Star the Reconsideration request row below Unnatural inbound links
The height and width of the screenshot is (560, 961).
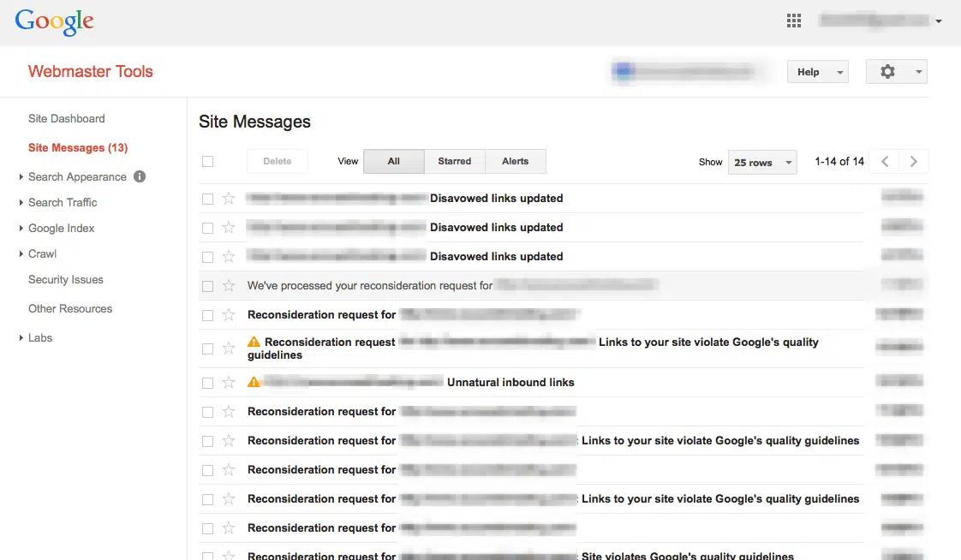(x=229, y=412)
